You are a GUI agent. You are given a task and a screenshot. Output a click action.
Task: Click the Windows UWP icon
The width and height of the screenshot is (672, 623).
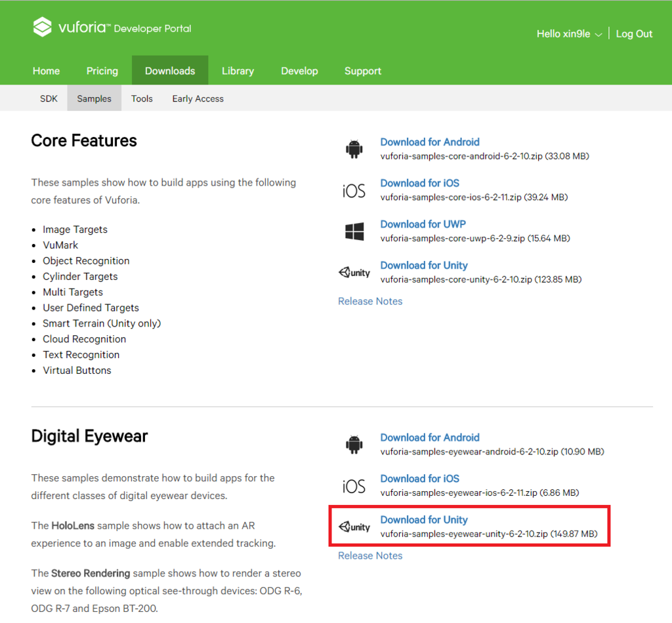click(x=354, y=231)
